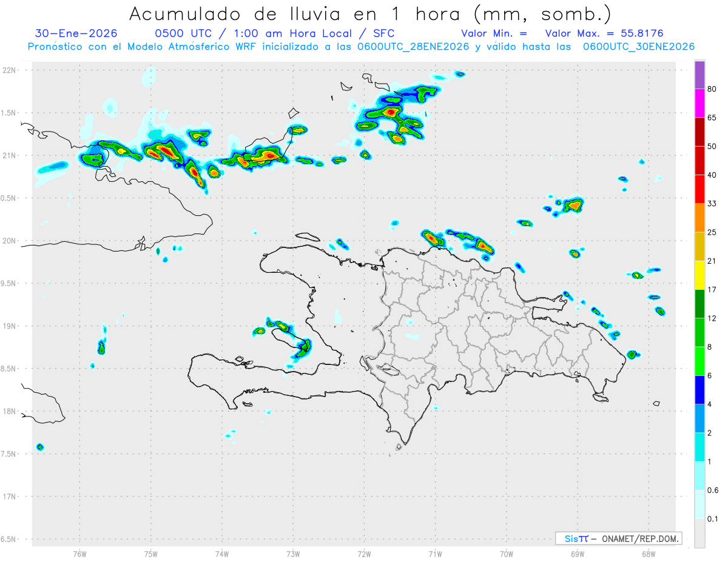Select the orange legend swatch between 25 and 33
Screen dimensions: 728x562
699,218
